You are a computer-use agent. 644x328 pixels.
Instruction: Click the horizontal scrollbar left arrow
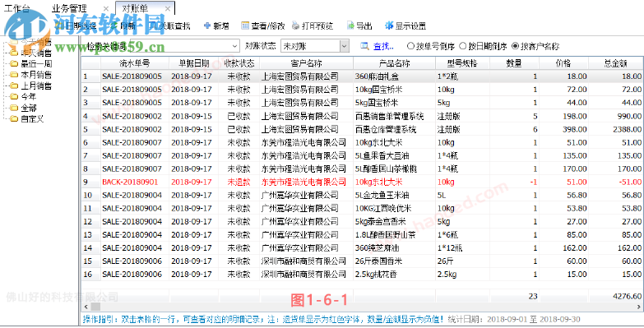pyautogui.click(x=86, y=307)
